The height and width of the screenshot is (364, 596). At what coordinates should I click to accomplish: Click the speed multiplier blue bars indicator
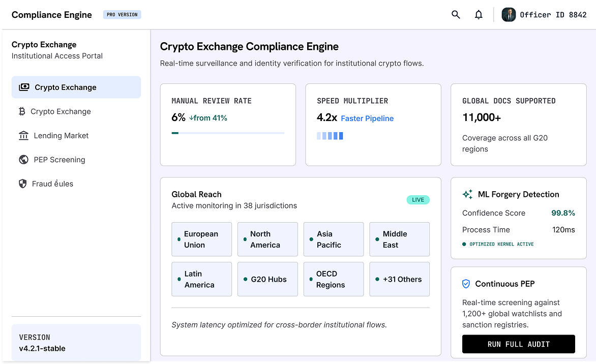(330, 136)
